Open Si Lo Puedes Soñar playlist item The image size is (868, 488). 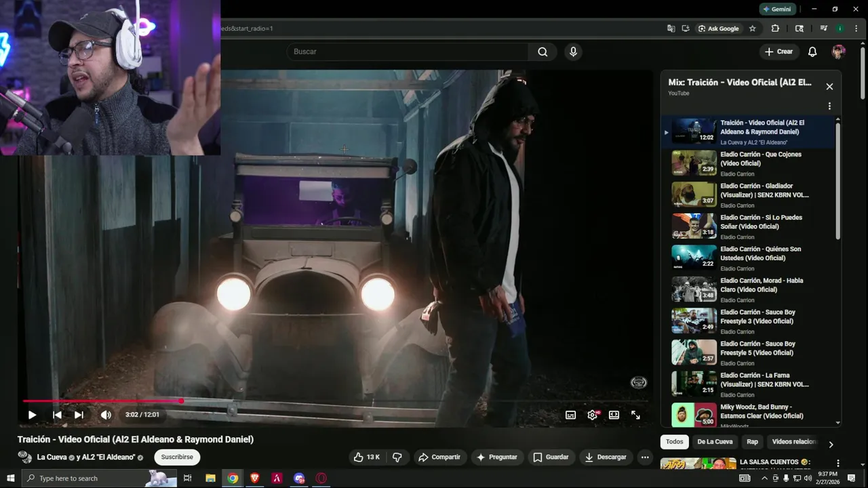tap(749, 226)
